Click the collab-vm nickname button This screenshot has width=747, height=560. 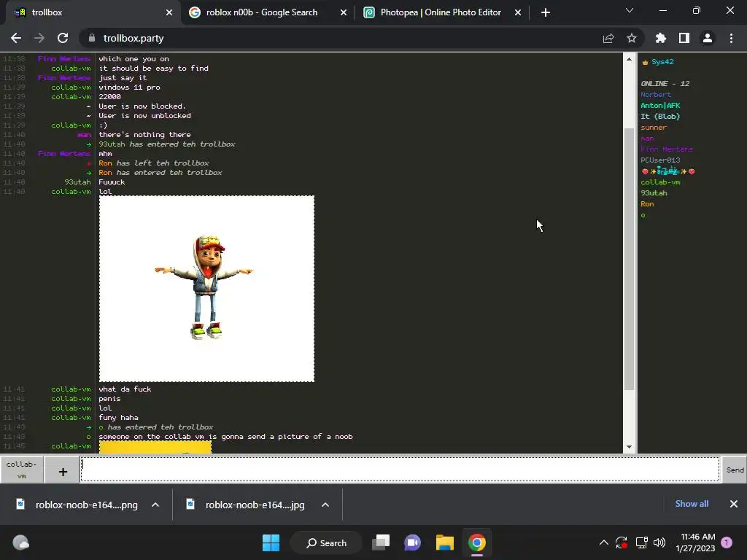pos(21,470)
